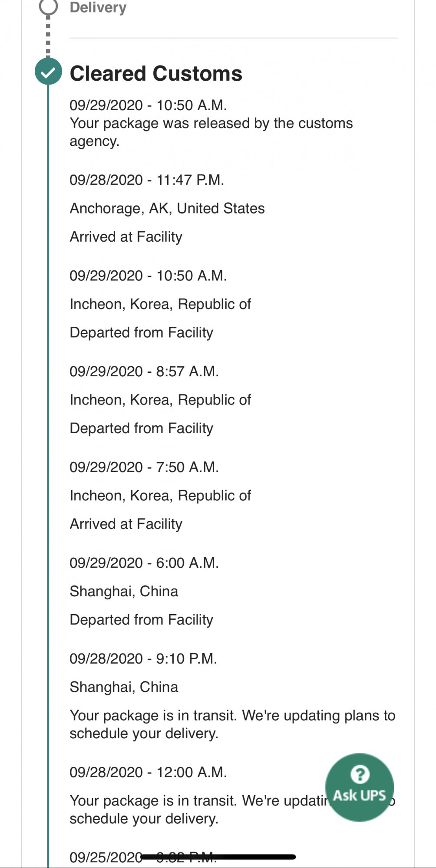This screenshot has height=868, width=436.
Task: Tap the 09/29/2020 8:57 A.M. timestamp
Action: (x=144, y=372)
